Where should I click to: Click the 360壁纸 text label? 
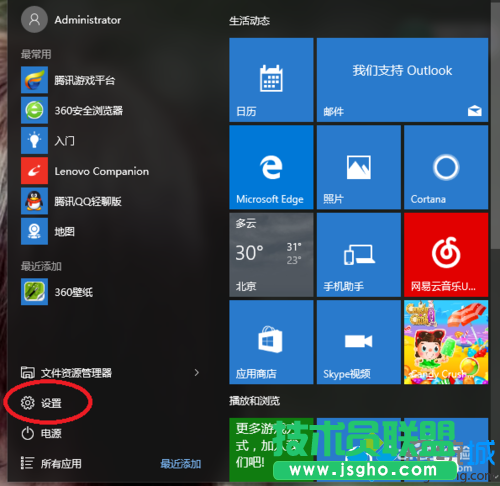pyautogui.click(x=74, y=292)
